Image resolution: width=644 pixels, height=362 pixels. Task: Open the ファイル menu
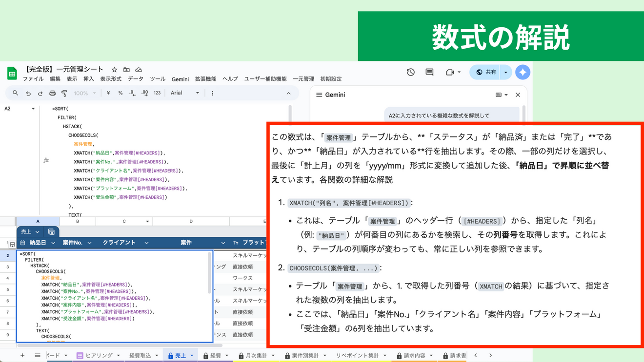tap(33, 79)
